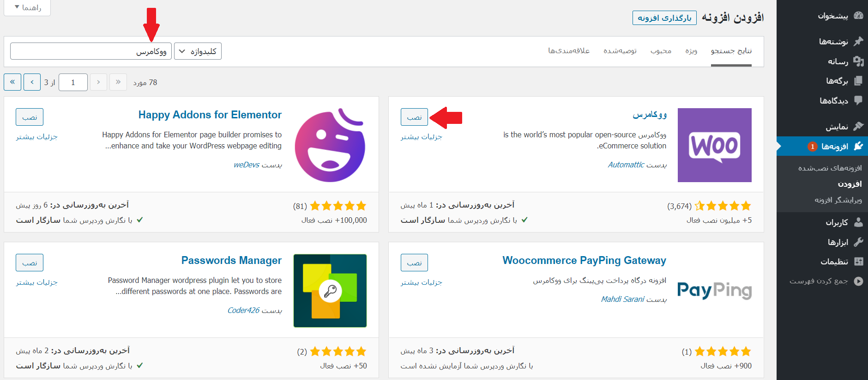This screenshot has width=868, height=380.
Task: Click the Happy Addons star rating
Action: pos(338,206)
